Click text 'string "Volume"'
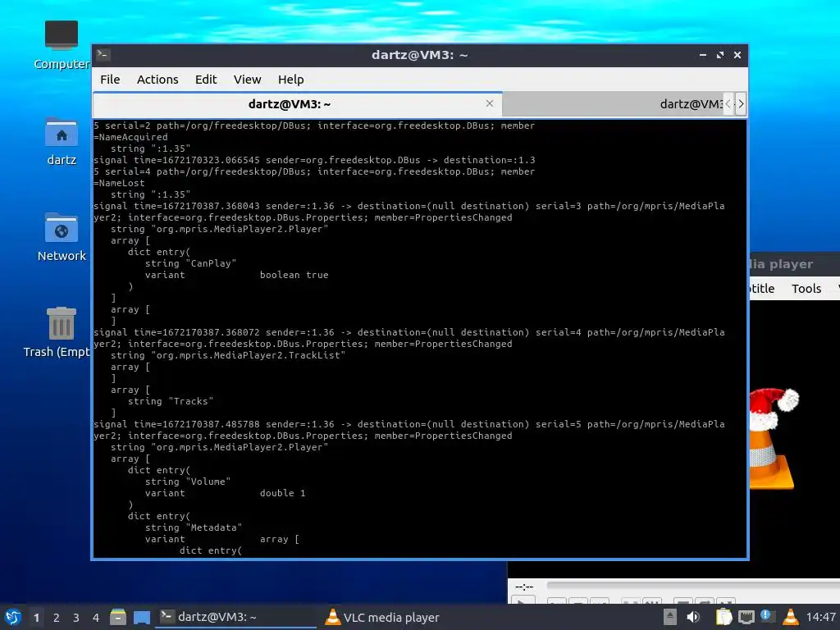 (x=188, y=482)
